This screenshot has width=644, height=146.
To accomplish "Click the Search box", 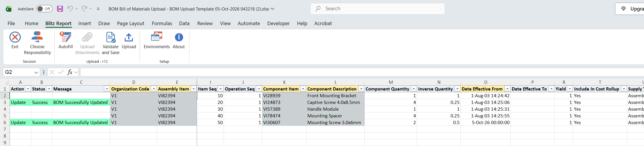I will click(378, 9).
